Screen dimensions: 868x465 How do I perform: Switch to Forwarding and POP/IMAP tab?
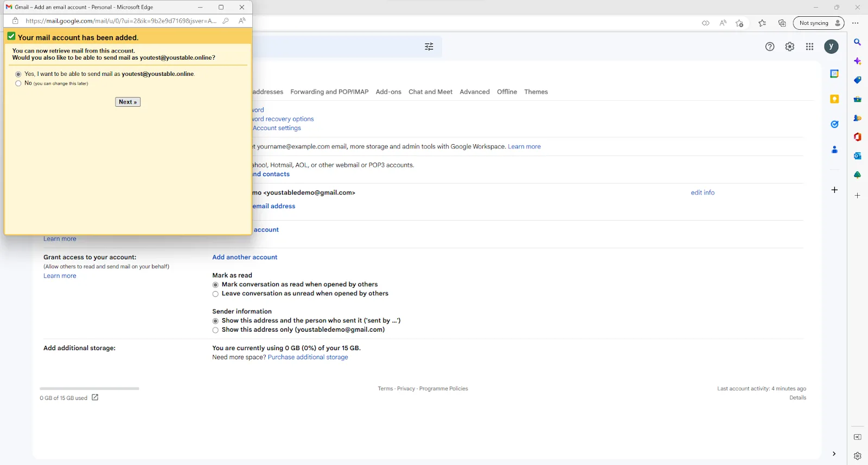[x=329, y=92]
